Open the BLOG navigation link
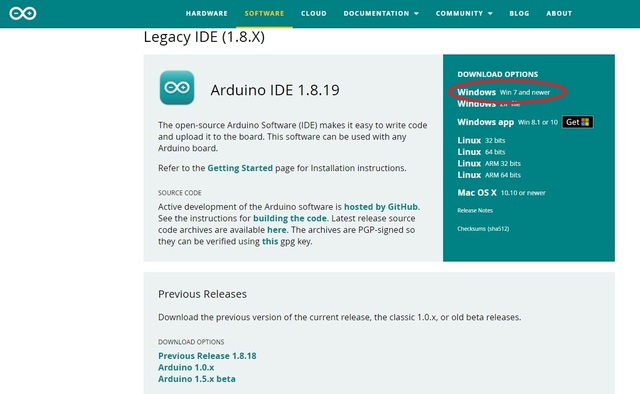This screenshot has width=640, height=394. [x=519, y=13]
